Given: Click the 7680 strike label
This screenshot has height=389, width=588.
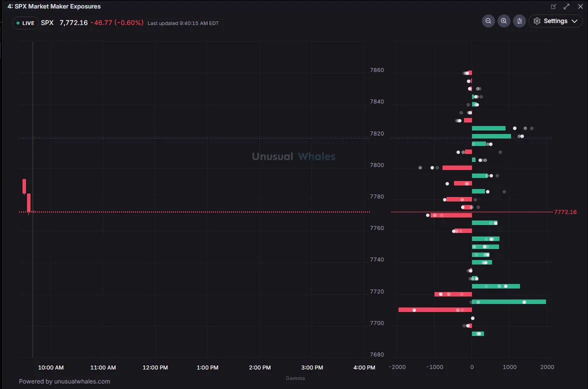Looking at the screenshot, I should coord(377,354).
